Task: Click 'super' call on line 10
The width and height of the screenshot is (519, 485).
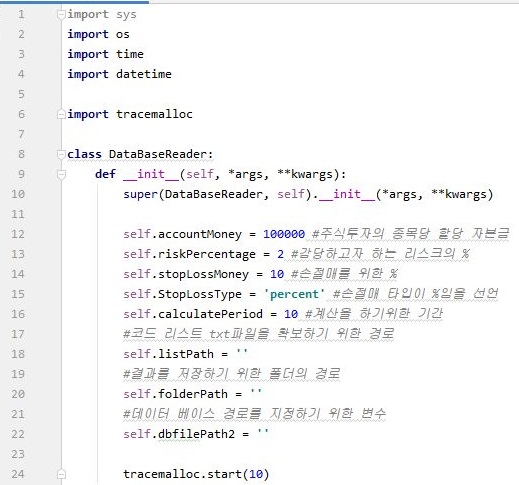Action: click(140, 194)
